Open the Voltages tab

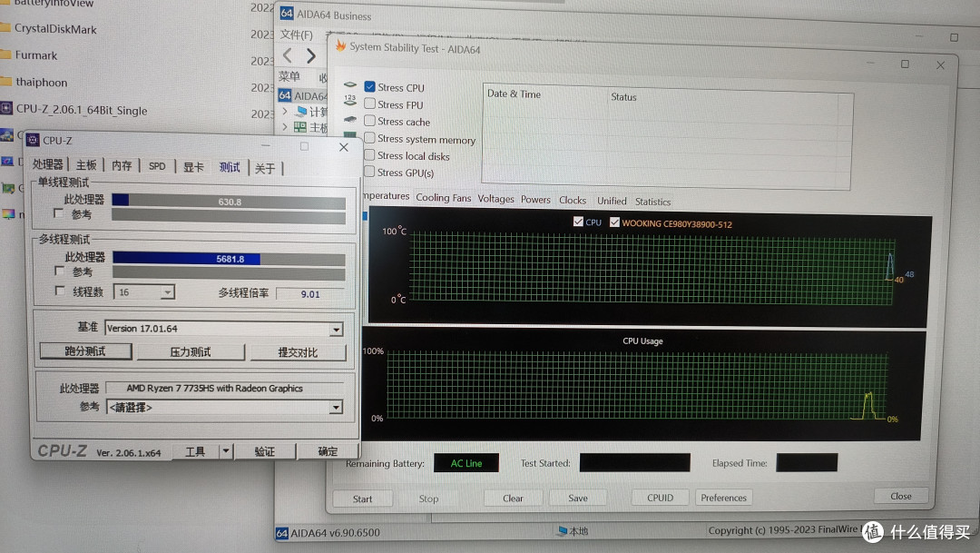[495, 199]
